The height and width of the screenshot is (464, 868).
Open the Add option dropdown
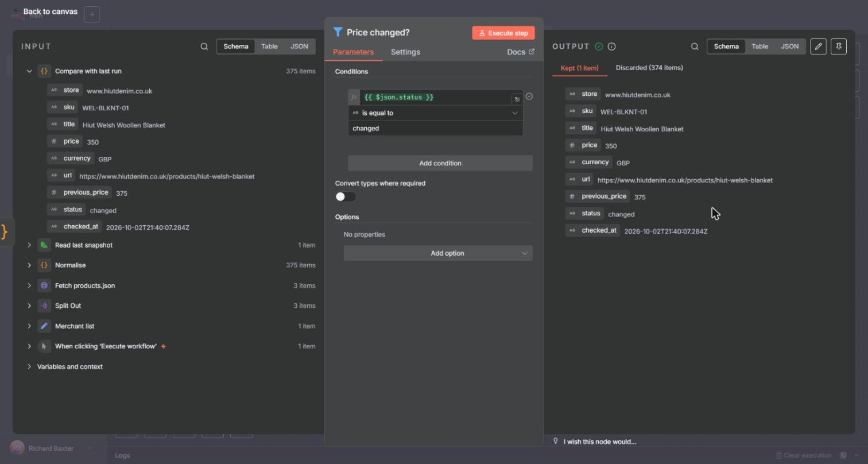(x=438, y=253)
